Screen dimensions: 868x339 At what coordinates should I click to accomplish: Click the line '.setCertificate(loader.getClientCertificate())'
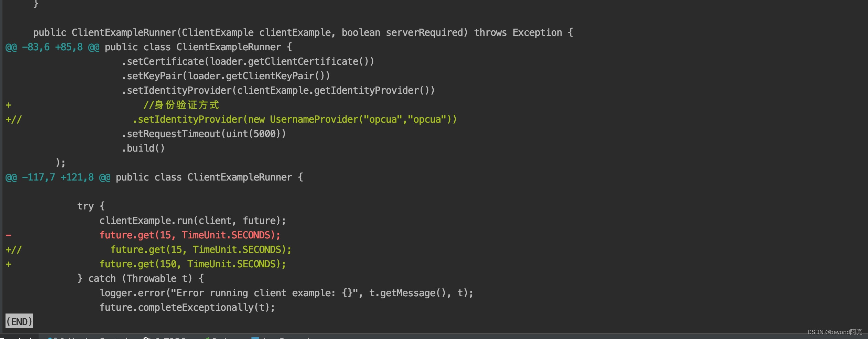[x=248, y=62]
